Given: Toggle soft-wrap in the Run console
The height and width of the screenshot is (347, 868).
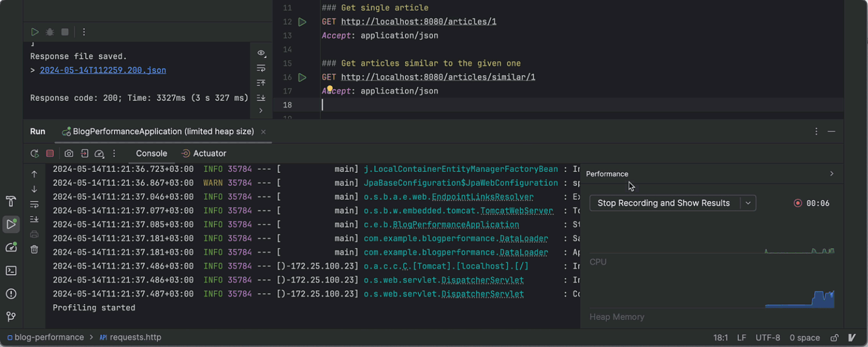Looking at the screenshot, I should [34, 204].
